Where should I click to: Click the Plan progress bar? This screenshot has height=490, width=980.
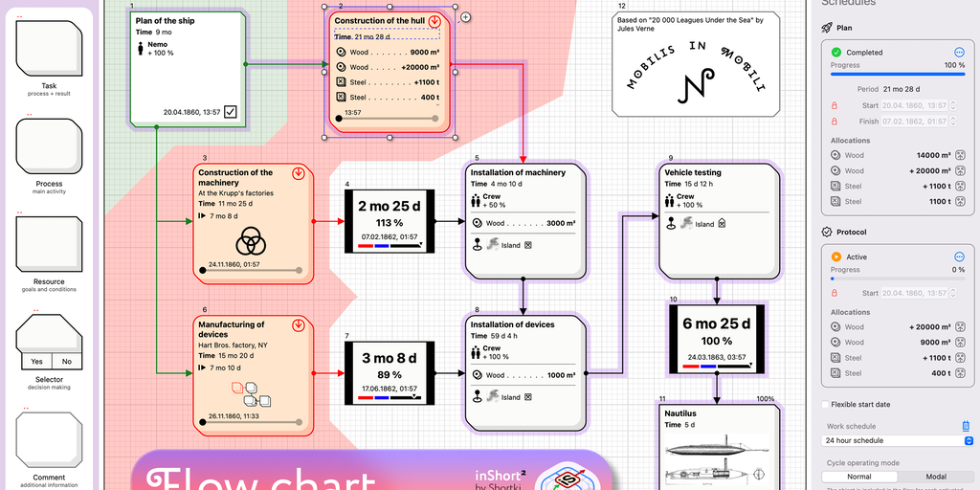pos(898,75)
